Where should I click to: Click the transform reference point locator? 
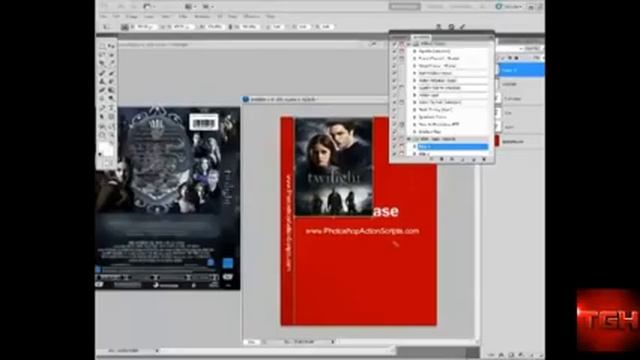(x=124, y=27)
